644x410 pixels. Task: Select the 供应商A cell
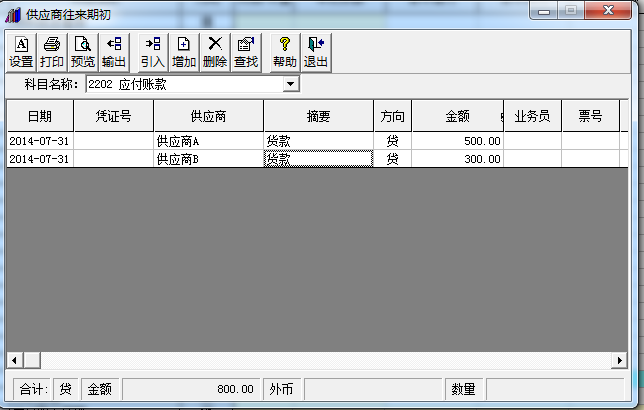209,141
